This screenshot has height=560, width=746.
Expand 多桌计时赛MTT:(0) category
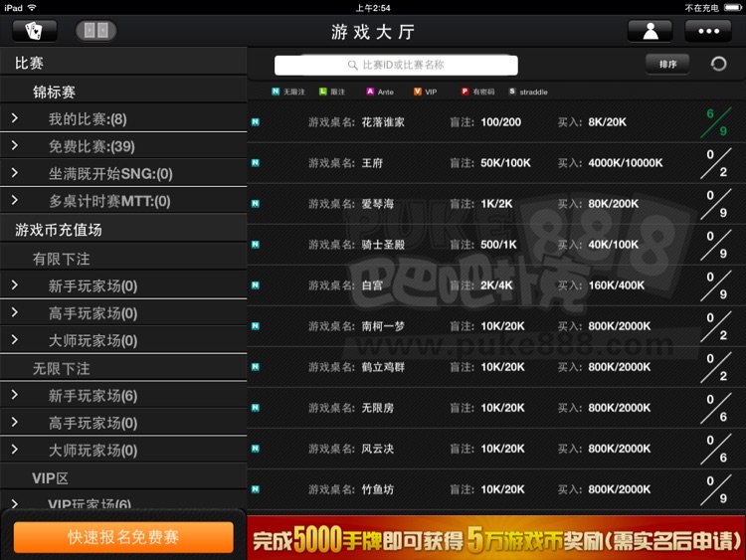click(123, 201)
